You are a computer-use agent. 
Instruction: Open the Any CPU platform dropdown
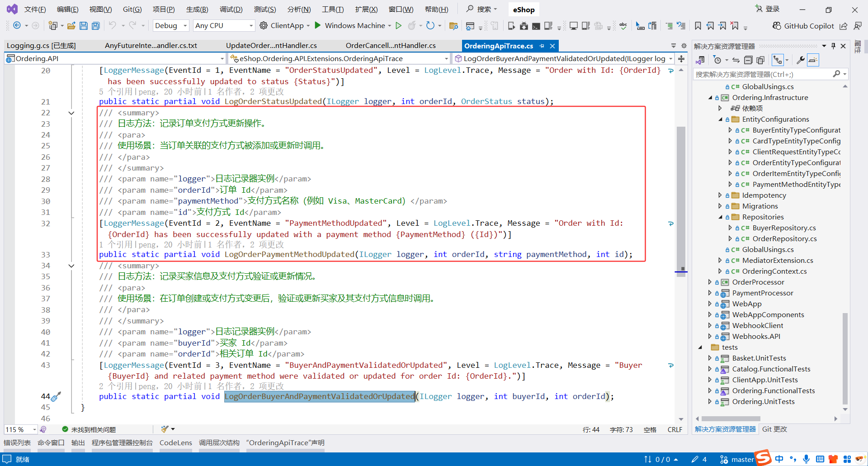pyautogui.click(x=224, y=26)
